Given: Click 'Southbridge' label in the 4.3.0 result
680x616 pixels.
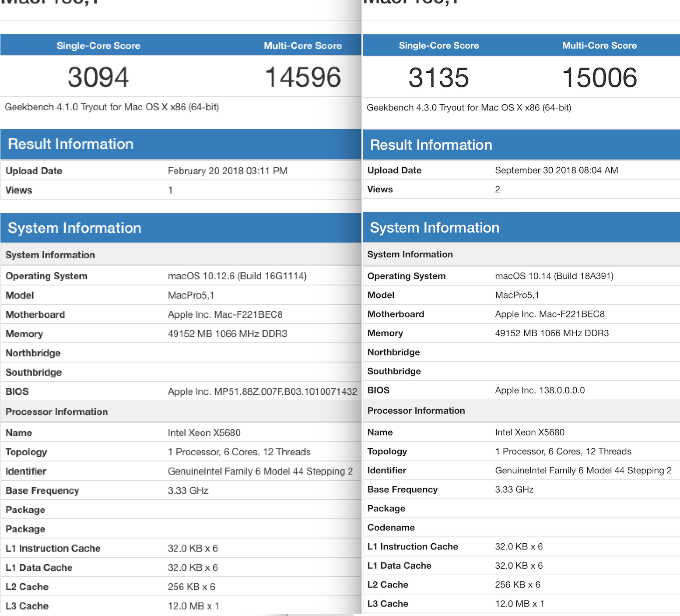Looking at the screenshot, I should (394, 371).
